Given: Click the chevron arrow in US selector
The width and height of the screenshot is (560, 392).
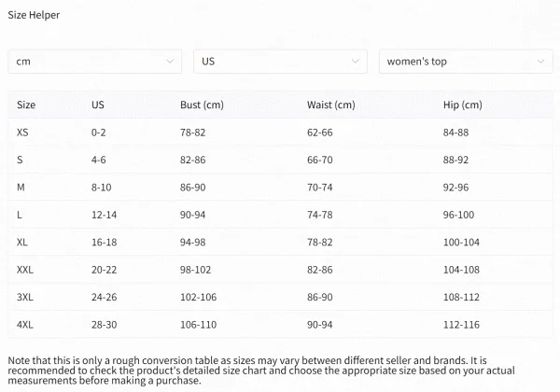Looking at the screenshot, I should 356,62.
